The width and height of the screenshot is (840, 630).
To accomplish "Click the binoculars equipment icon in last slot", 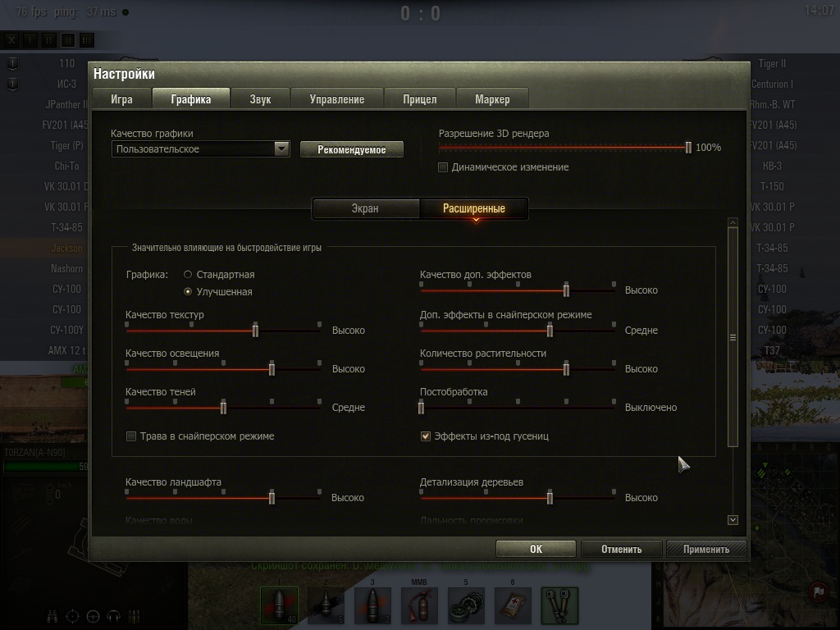I will click(559, 605).
